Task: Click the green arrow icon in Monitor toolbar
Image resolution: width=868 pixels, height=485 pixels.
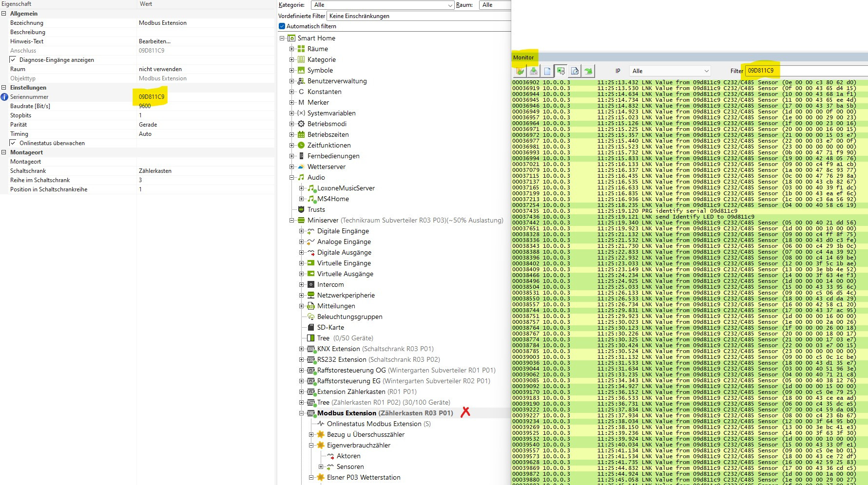Action: coord(588,71)
